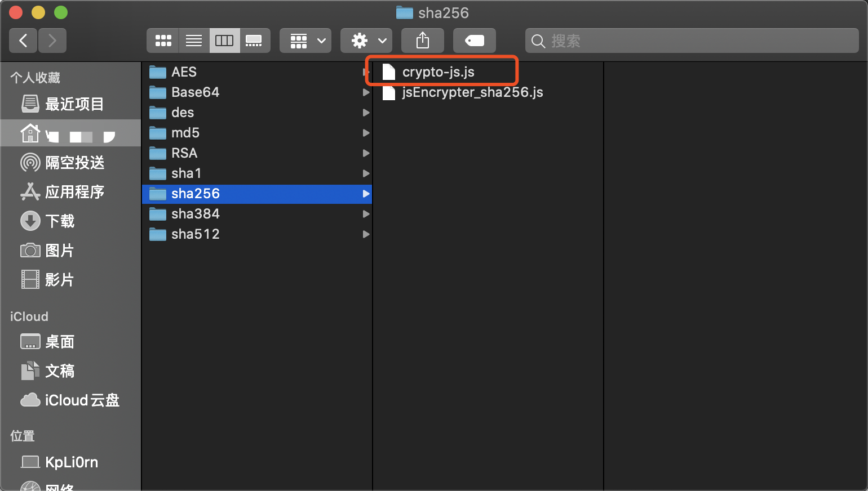This screenshot has width=868, height=491.
Task: Click the Share toolbar button
Action: pyautogui.click(x=423, y=41)
